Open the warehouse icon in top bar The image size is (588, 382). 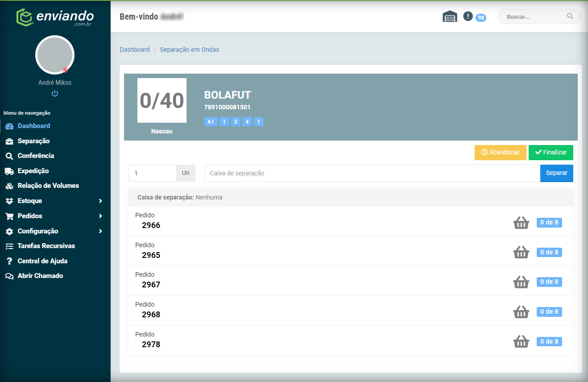(450, 17)
